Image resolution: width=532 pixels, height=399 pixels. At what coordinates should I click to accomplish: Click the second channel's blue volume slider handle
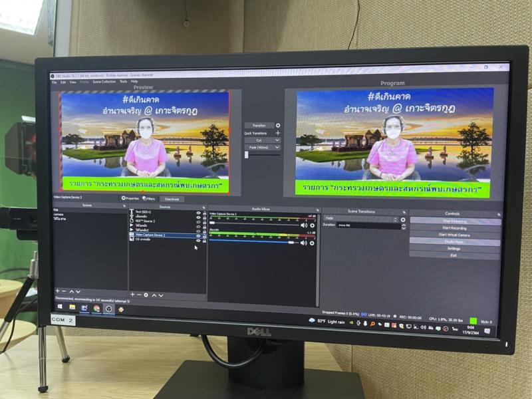[x=291, y=242]
